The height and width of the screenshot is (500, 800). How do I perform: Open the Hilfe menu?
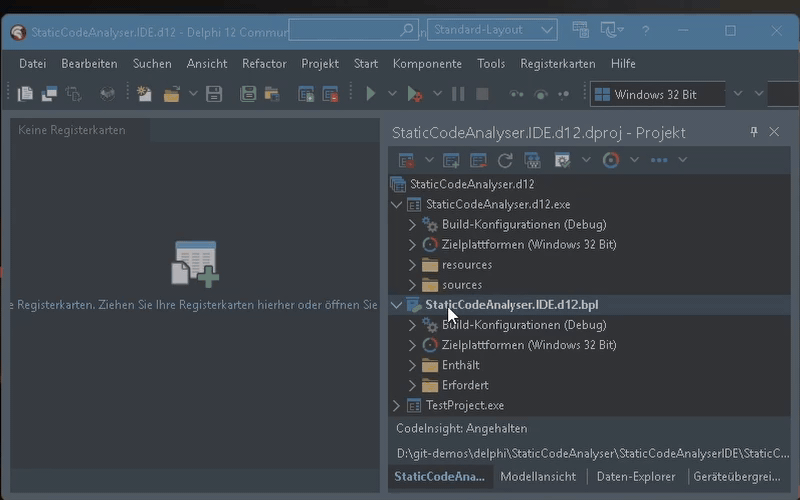tap(623, 64)
